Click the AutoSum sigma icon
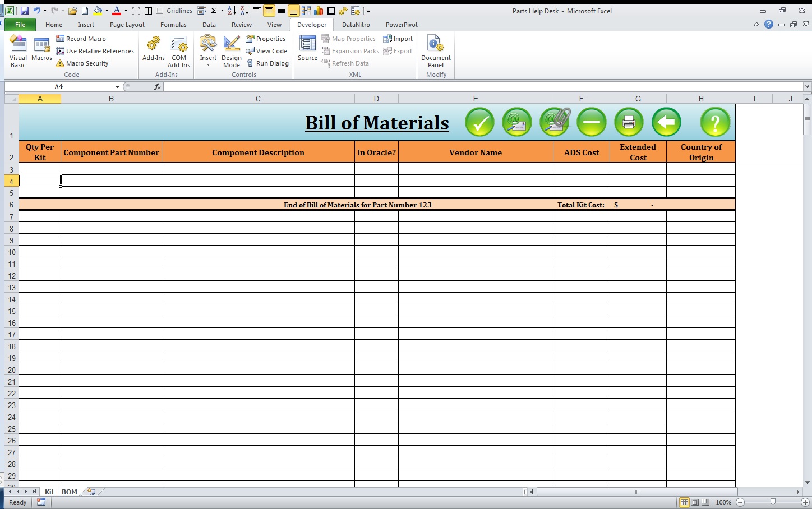812x509 pixels. [214, 11]
